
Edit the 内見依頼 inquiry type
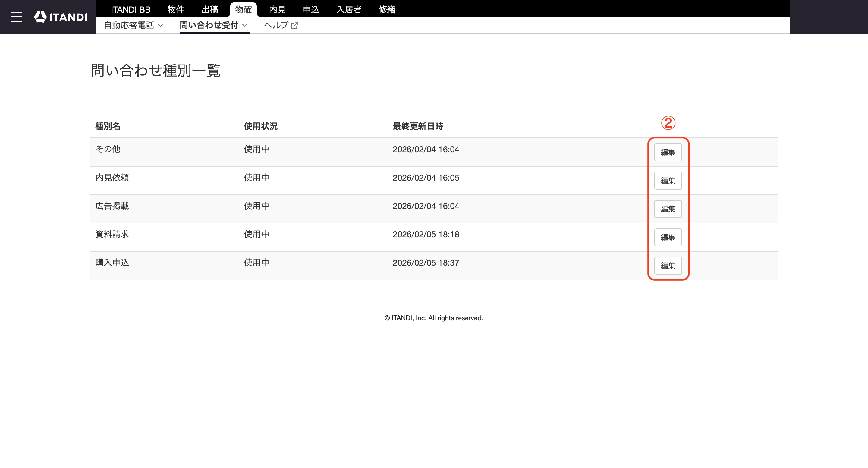[x=668, y=180]
